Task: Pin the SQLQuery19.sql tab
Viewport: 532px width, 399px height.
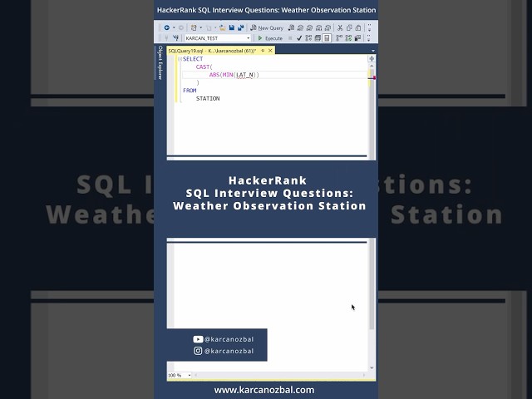Action: (x=263, y=51)
